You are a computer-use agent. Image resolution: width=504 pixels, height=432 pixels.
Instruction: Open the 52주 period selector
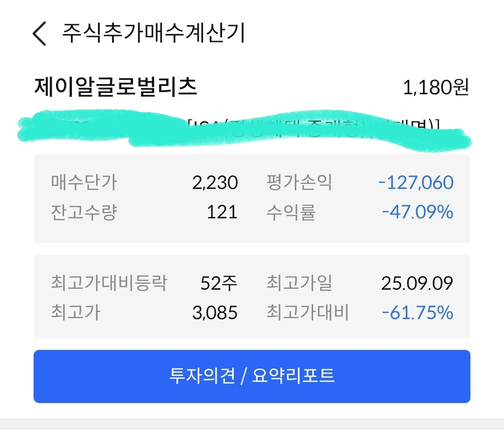click(x=219, y=283)
